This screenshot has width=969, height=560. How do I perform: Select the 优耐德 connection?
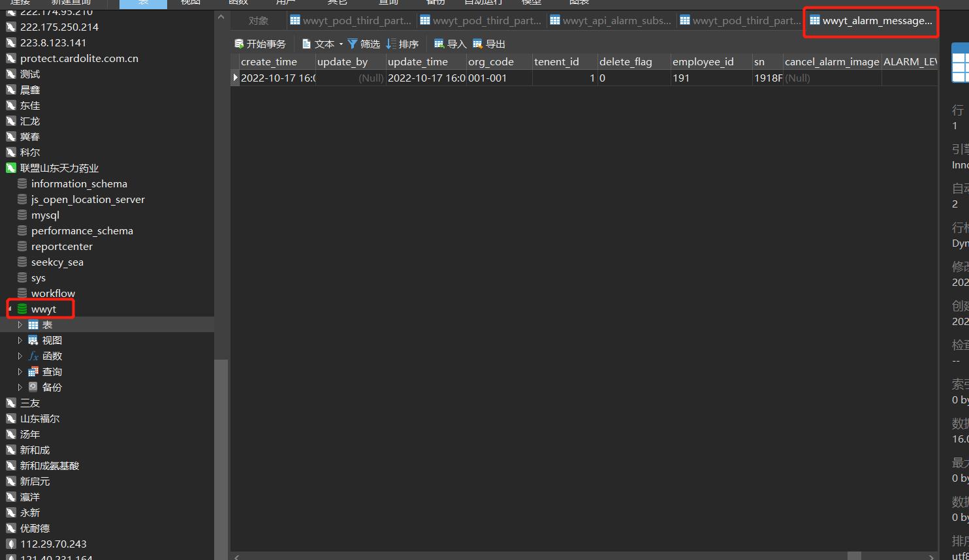(x=35, y=528)
